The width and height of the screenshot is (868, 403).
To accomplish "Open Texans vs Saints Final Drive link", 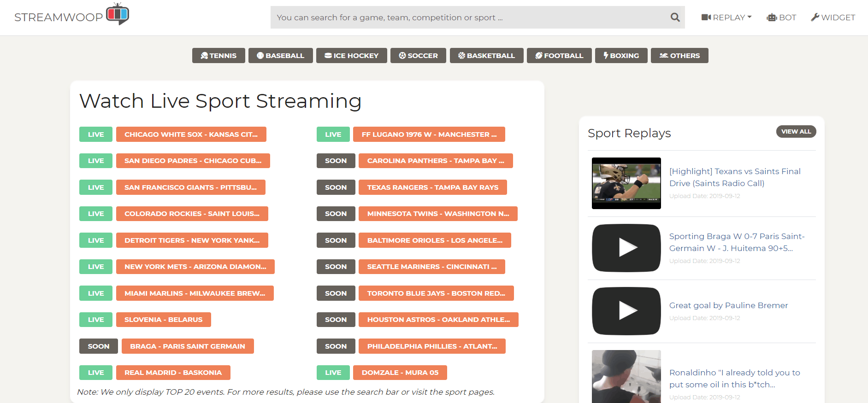I will [735, 177].
